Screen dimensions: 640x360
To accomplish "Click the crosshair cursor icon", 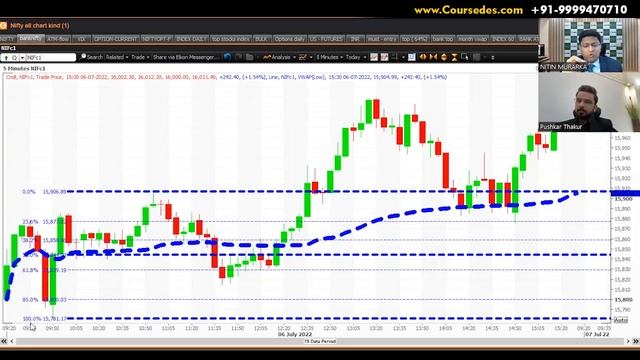I will 394,57.
